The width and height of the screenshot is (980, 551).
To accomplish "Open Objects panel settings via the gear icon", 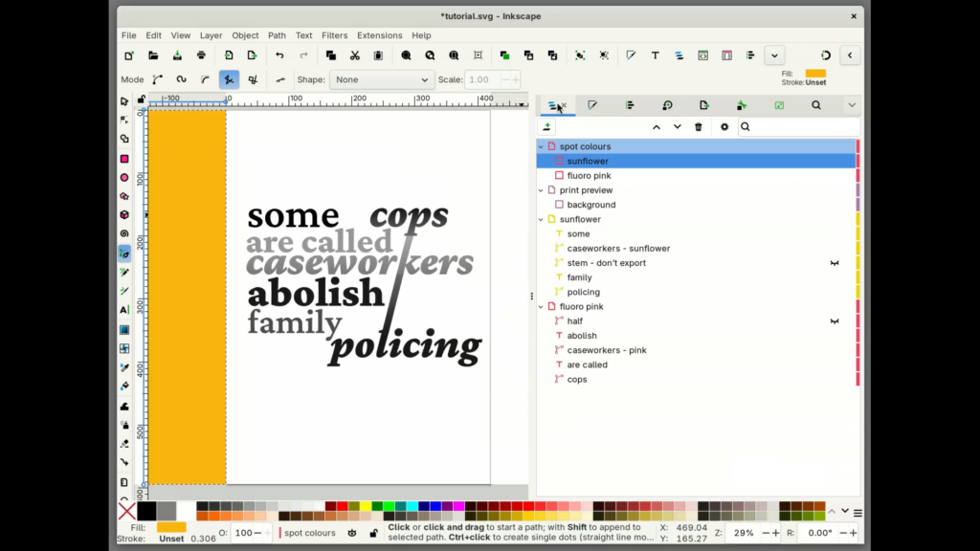I will click(724, 126).
